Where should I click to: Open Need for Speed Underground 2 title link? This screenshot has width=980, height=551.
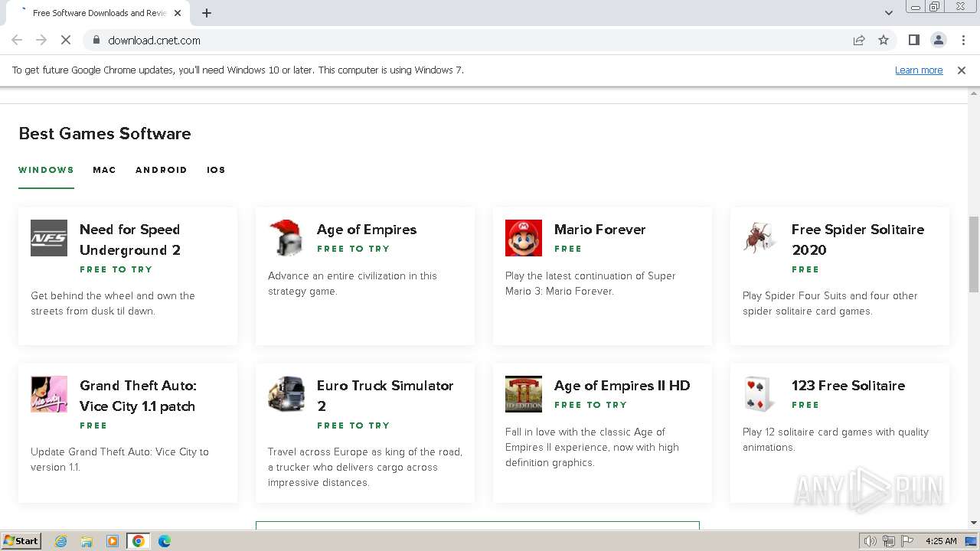(130, 240)
